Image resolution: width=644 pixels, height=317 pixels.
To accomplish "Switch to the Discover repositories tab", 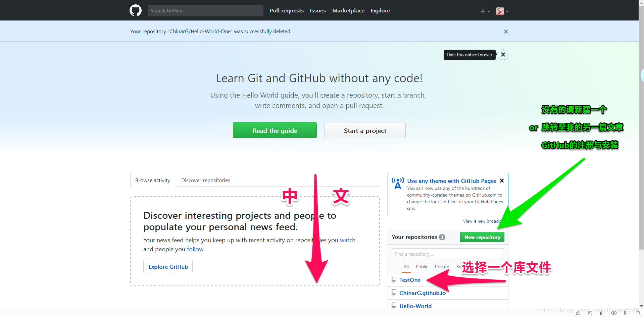I will coord(206,180).
